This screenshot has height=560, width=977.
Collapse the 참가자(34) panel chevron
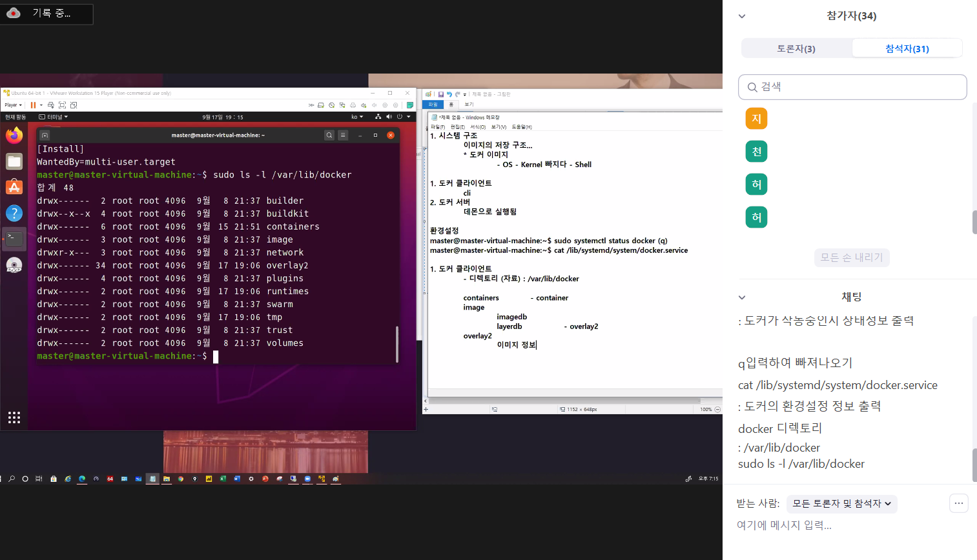pyautogui.click(x=742, y=16)
